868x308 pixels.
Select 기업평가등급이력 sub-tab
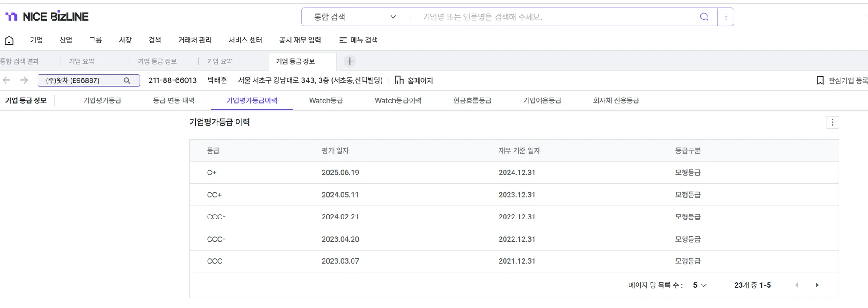[252, 101]
